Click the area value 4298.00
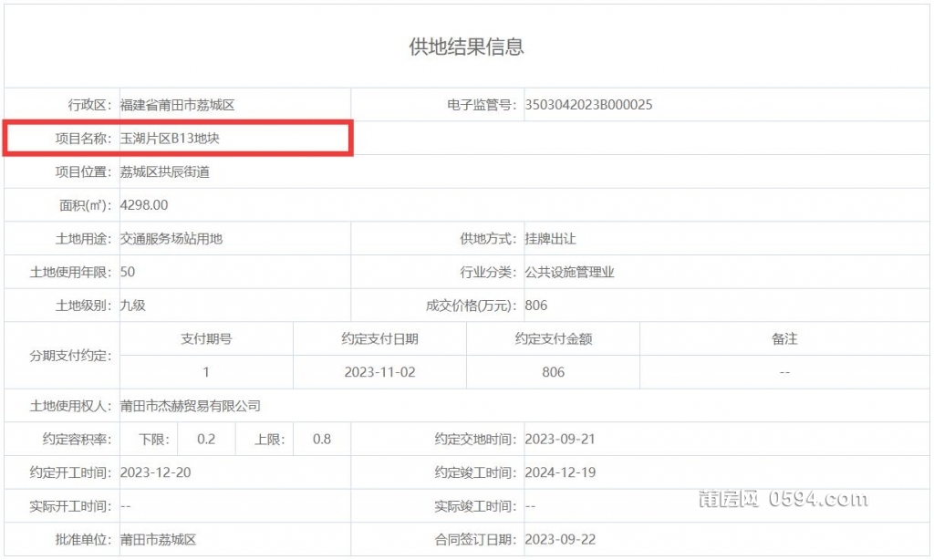This screenshot has height=560, width=934. [144, 205]
